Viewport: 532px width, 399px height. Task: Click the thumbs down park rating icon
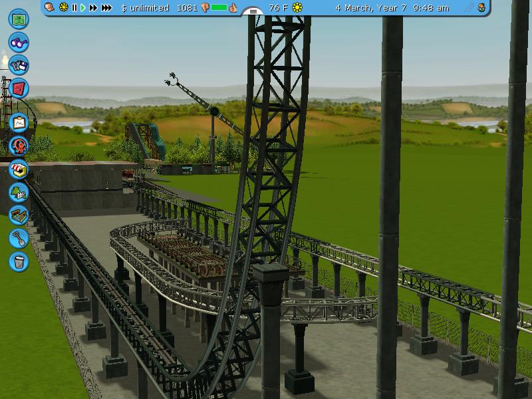205,8
